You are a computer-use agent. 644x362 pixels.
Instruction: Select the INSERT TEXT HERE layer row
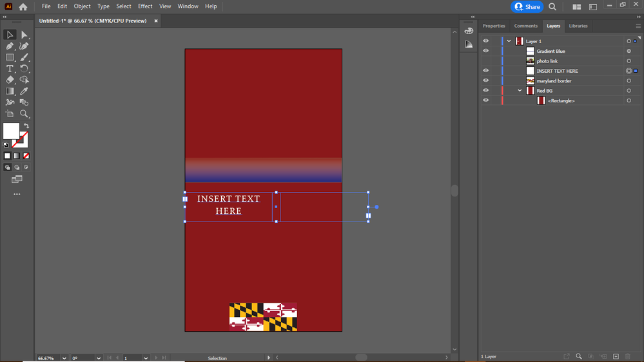pos(558,71)
